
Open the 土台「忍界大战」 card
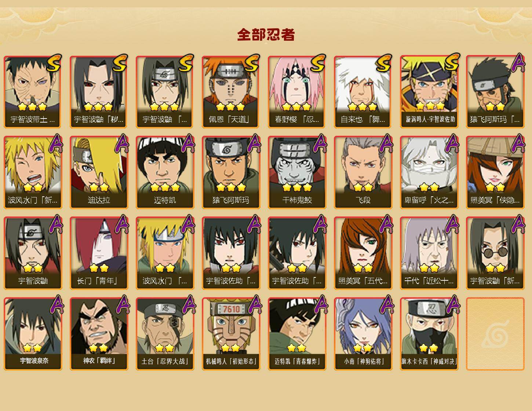(x=165, y=334)
